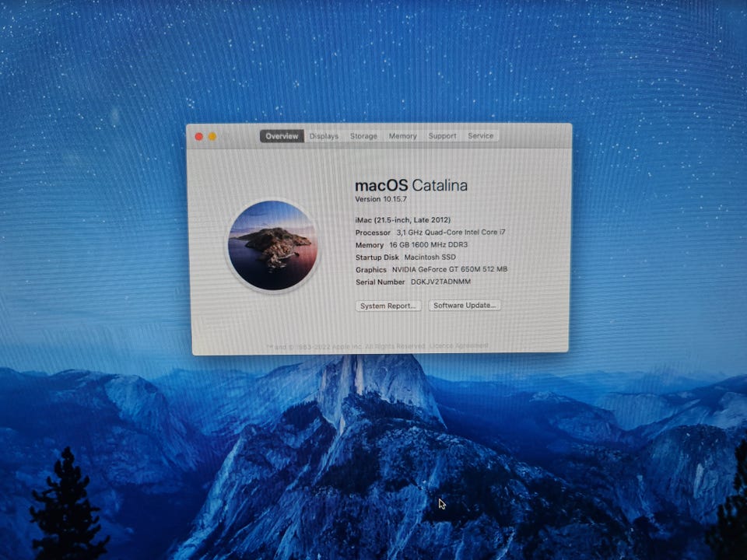Open the Displays tab
Viewport: 747px width, 560px height.
click(324, 136)
